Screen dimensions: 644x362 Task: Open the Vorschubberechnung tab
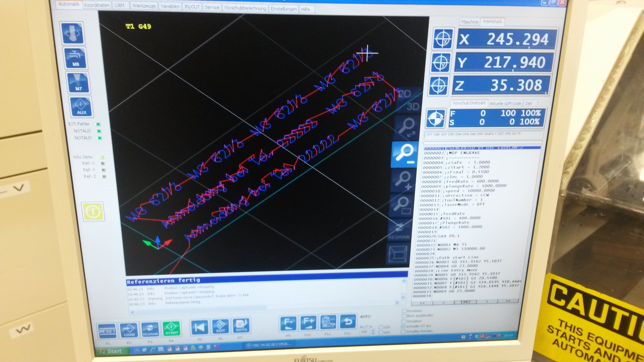click(245, 8)
